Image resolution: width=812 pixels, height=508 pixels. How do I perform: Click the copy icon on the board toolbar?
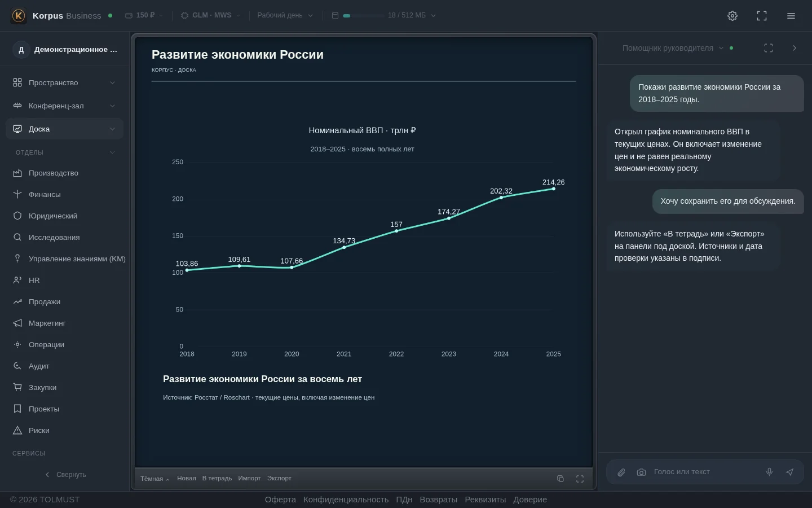561,479
